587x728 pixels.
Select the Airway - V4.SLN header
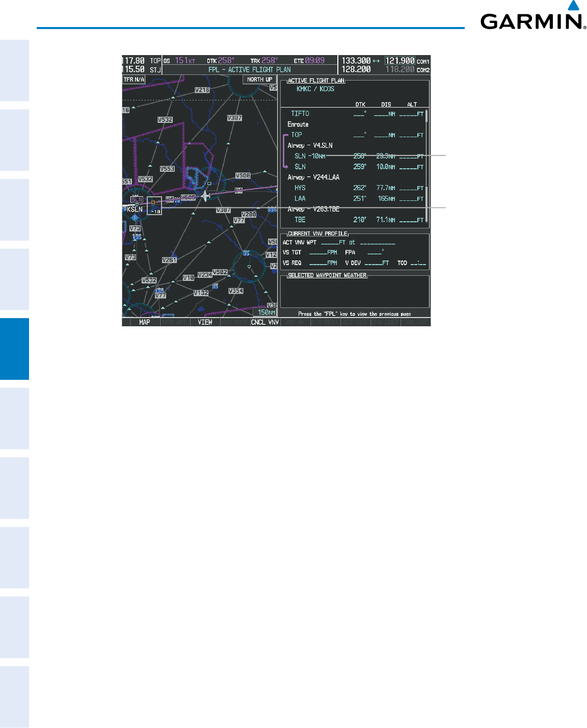coord(310,146)
